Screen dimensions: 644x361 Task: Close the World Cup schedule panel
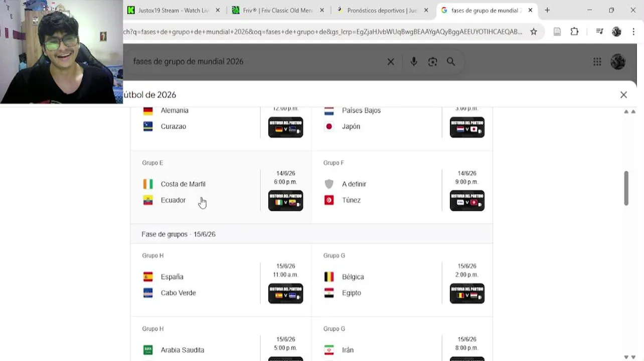[x=623, y=95]
